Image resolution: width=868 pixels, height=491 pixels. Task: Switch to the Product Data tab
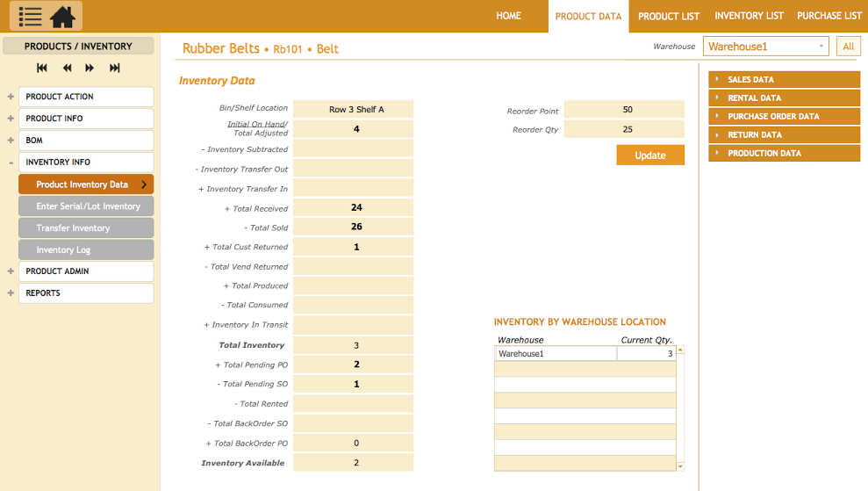click(x=588, y=17)
